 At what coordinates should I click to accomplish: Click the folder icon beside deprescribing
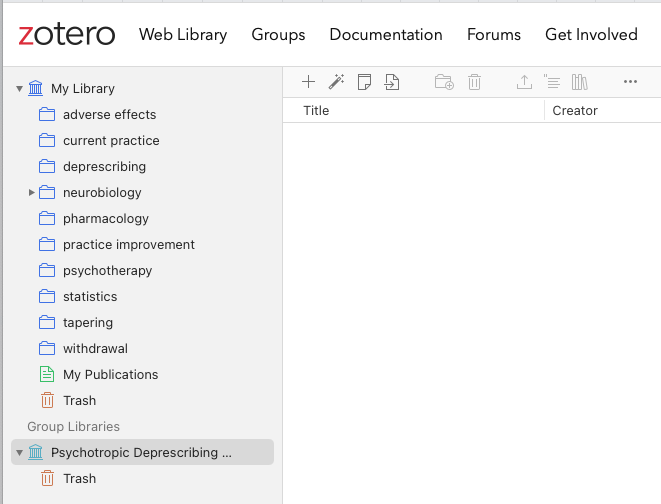coord(47,167)
